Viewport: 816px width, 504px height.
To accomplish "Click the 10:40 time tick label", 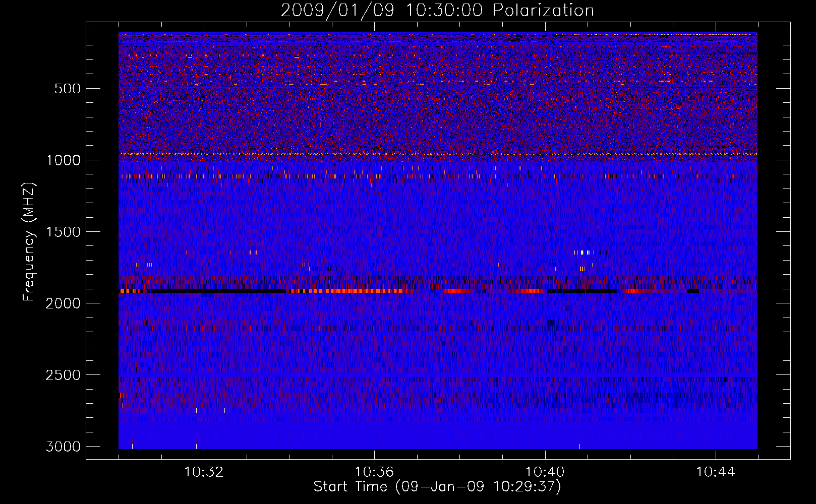I will pyautogui.click(x=545, y=472).
